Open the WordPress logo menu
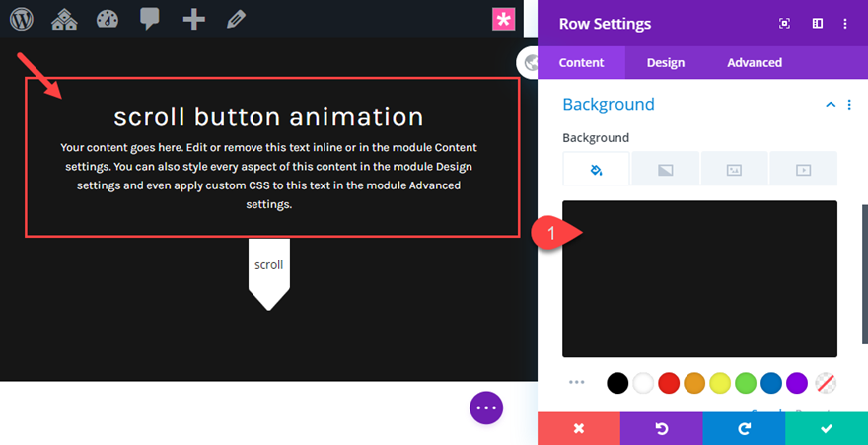 pyautogui.click(x=22, y=20)
